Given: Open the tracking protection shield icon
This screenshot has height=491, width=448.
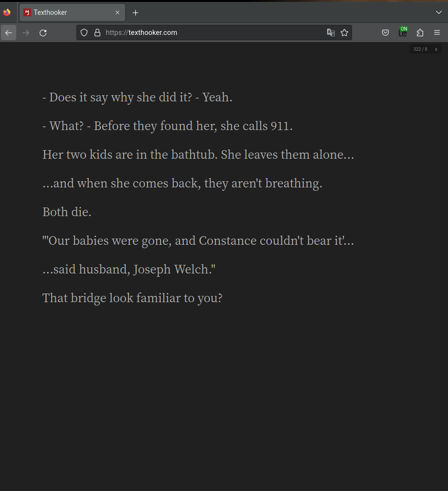Looking at the screenshot, I should pyautogui.click(x=84, y=33).
